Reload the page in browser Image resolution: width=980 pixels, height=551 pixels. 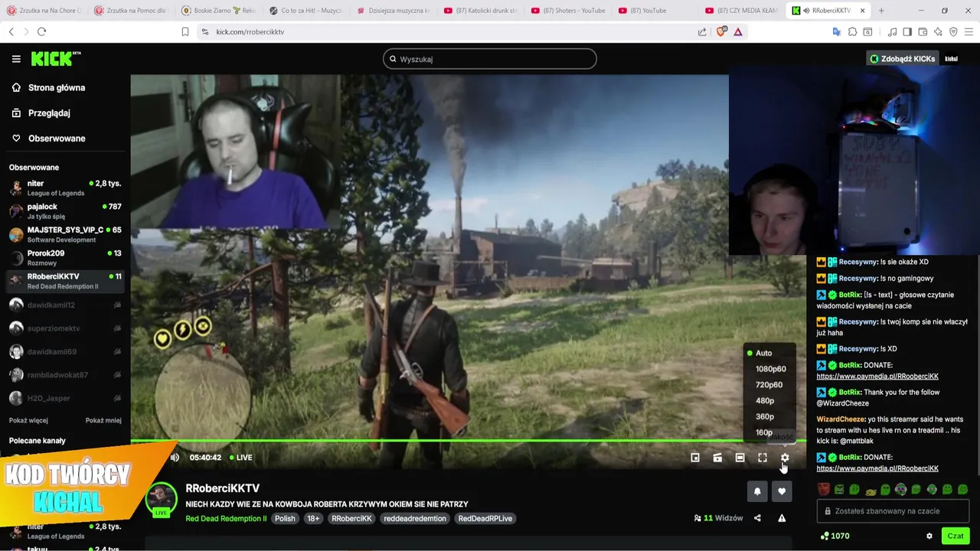(x=41, y=31)
